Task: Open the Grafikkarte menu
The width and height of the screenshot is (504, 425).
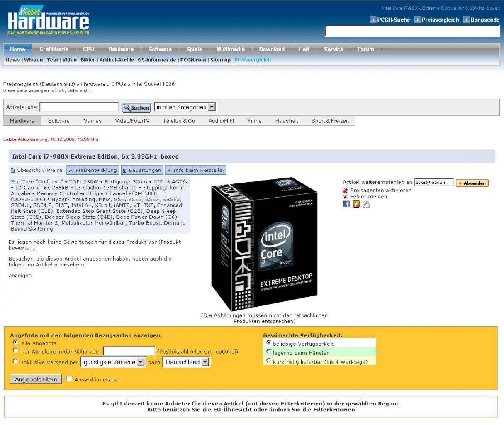Action: click(x=54, y=49)
